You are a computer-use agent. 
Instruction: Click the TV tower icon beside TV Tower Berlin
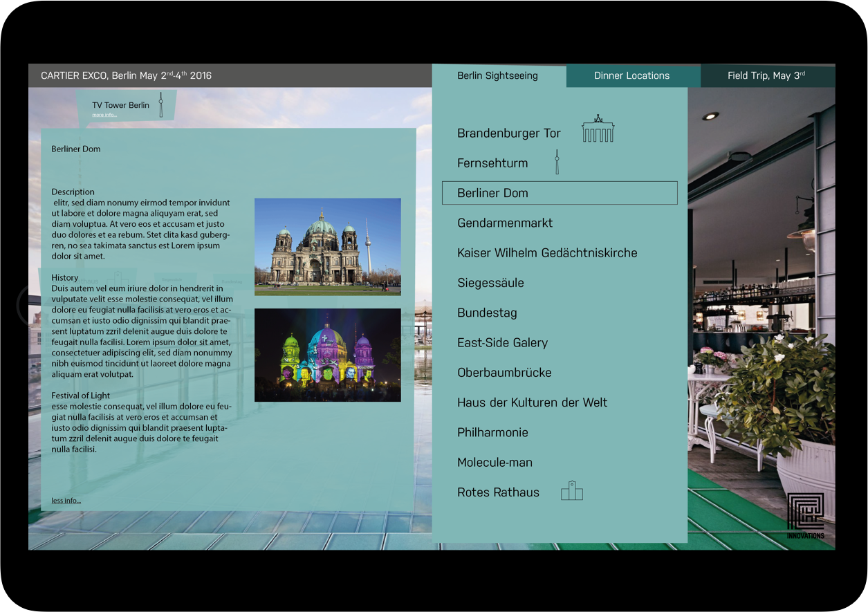pyautogui.click(x=160, y=104)
